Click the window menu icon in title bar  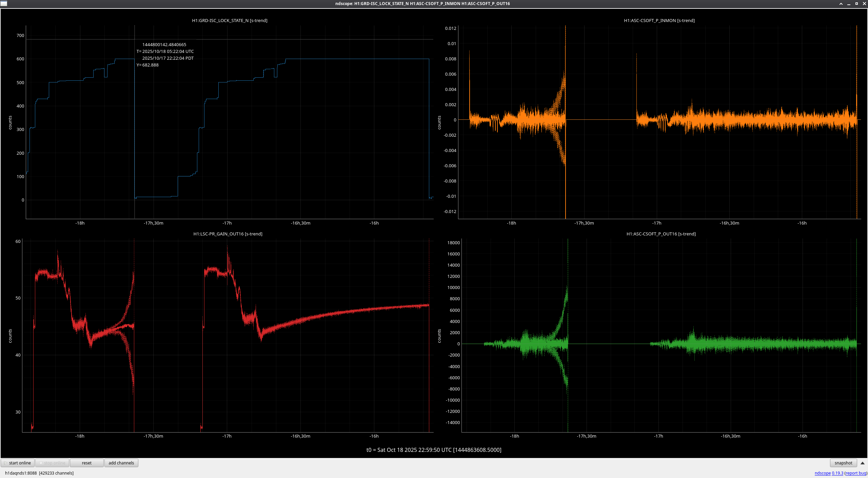[4, 3]
